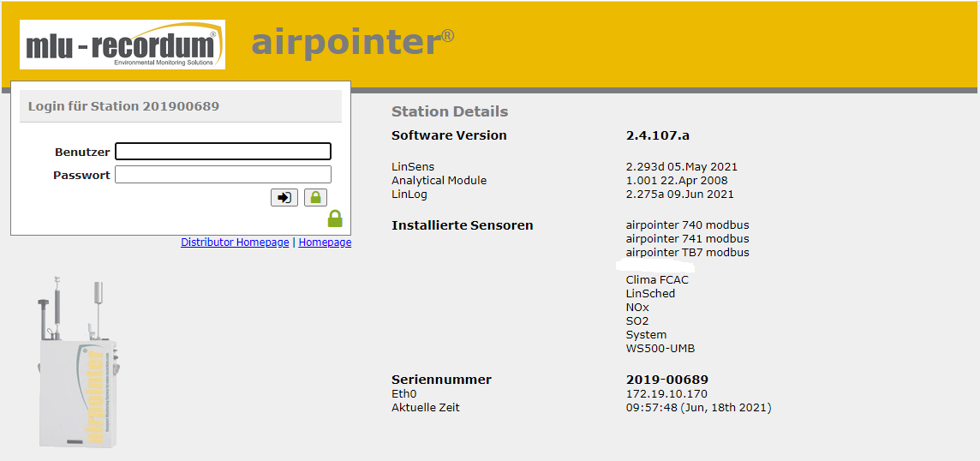This screenshot has width=980, height=461.
Task: Click sensor entry 'LinSched'
Action: pyautogui.click(x=650, y=294)
